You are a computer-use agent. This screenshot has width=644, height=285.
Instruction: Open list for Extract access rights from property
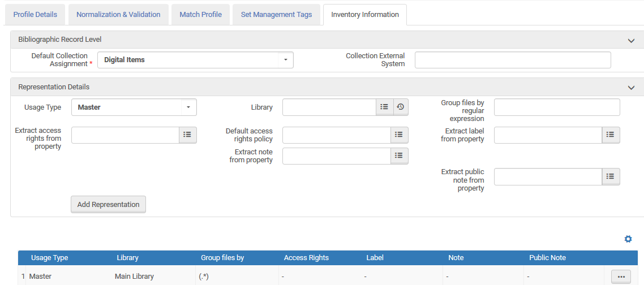click(x=187, y=135)
